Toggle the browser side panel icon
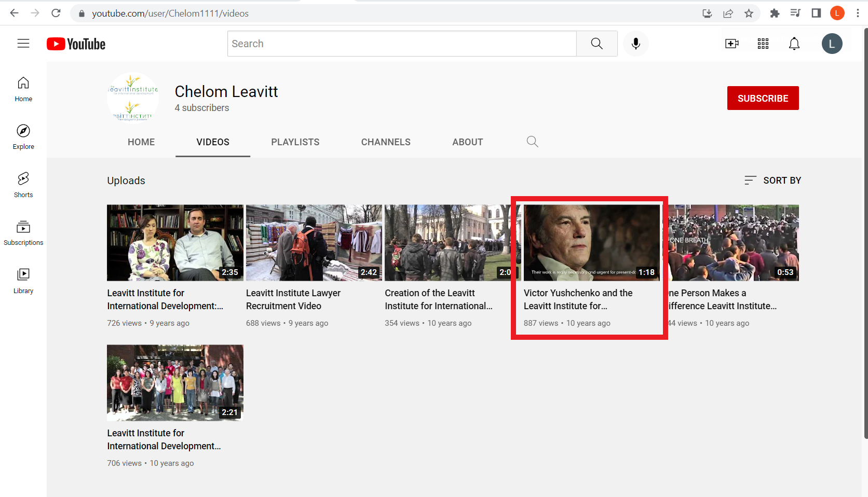The height and width of the screenshot is (497, 868). pos(816,13)
